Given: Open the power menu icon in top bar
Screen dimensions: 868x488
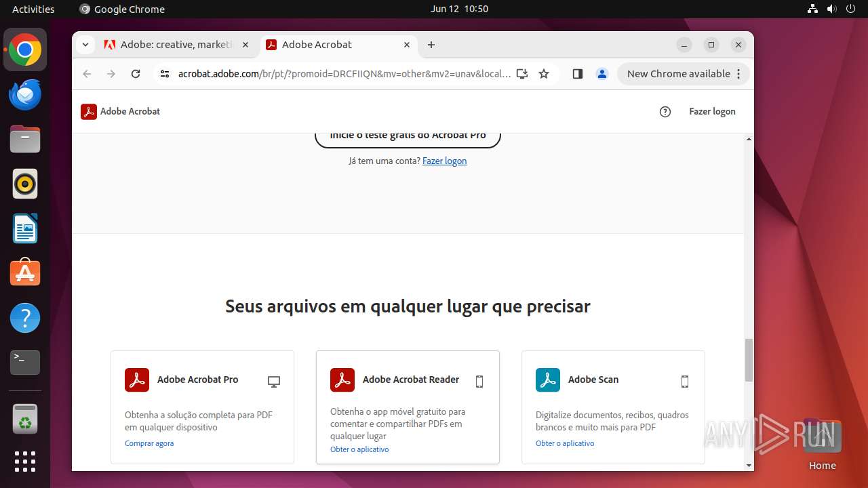Looking at the screenshot, I should pos(850,9).
